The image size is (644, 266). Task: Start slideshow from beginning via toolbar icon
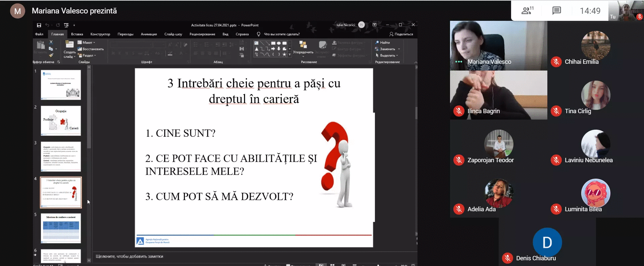click(66, 25)
